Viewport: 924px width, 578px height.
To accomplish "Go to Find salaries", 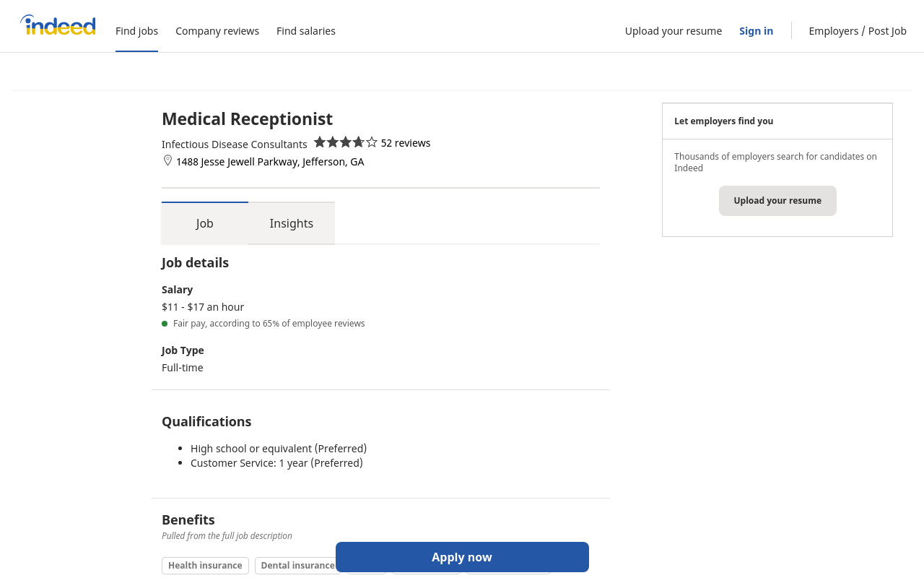I will [306, 31].
